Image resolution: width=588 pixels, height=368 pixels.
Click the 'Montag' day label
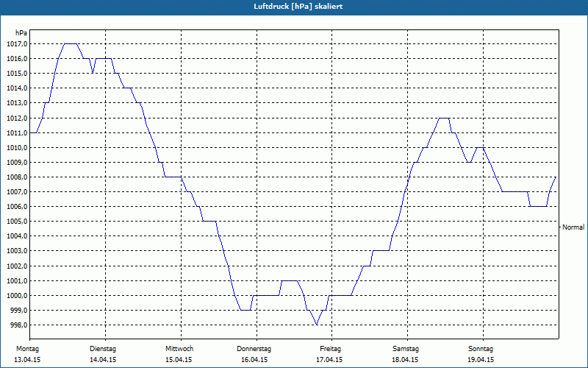tap(27, 349)
